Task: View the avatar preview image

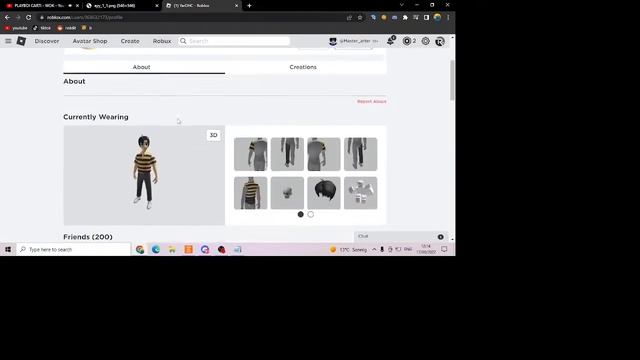Action: pyautogui.click(x=144, y=175)
